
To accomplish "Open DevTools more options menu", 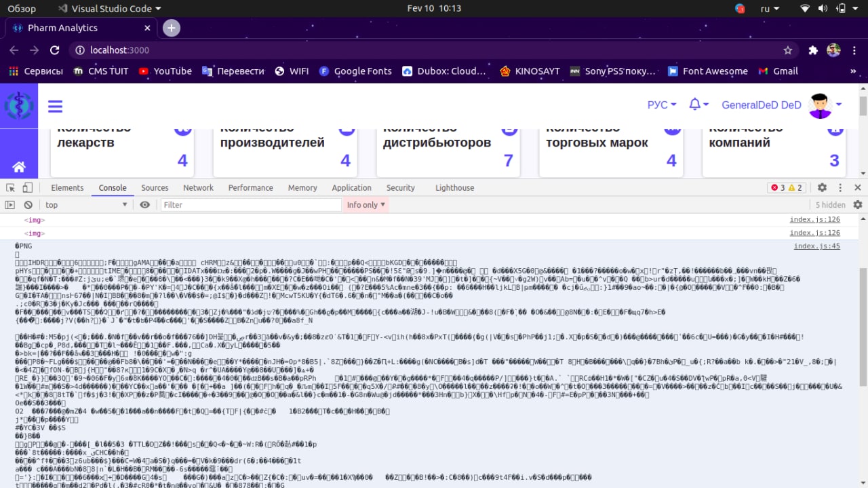I will [840, 188].
